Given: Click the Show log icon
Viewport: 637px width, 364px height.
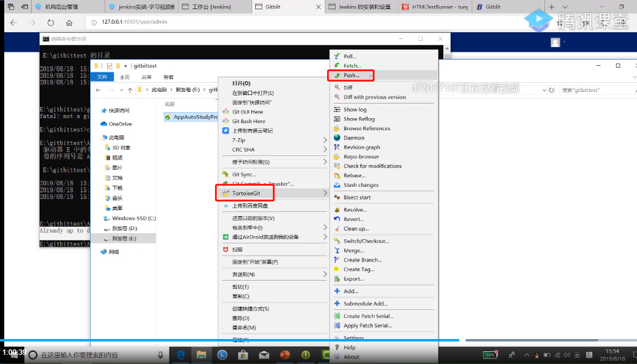Looking at the screenshot, I should pyautogui.click(x=337, y=110).
